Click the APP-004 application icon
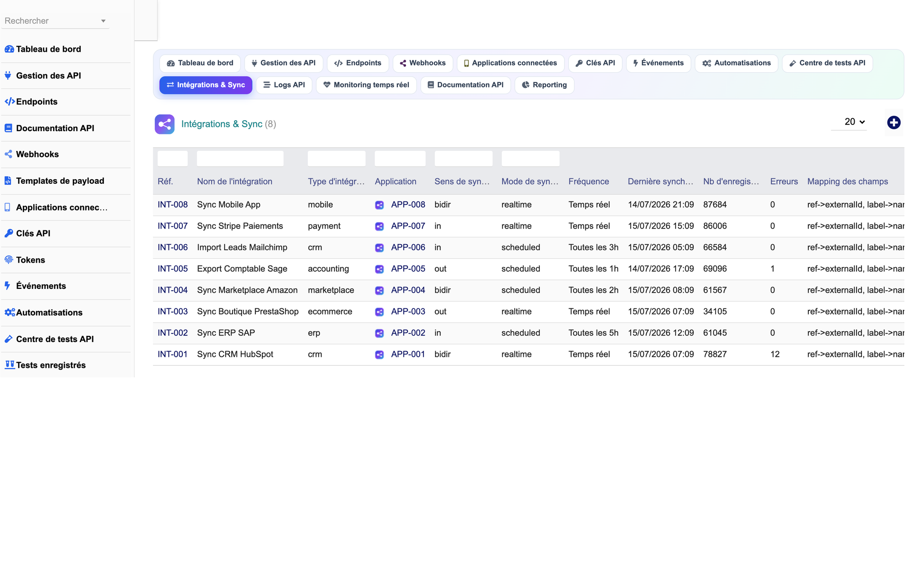The height and width of the screenshot is (572, 924). [379, 291]
